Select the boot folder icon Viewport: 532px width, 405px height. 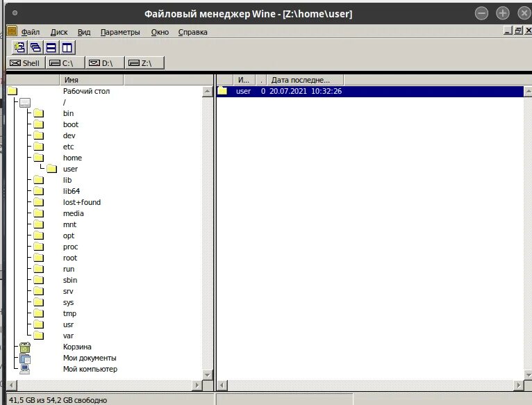pos(39,124)
